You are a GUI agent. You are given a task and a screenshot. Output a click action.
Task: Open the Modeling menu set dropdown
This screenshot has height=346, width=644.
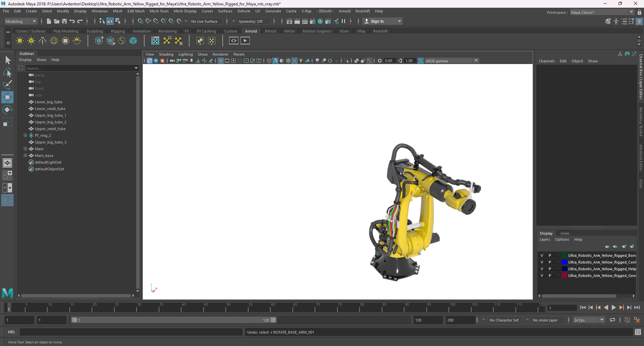tap(21, 21)
